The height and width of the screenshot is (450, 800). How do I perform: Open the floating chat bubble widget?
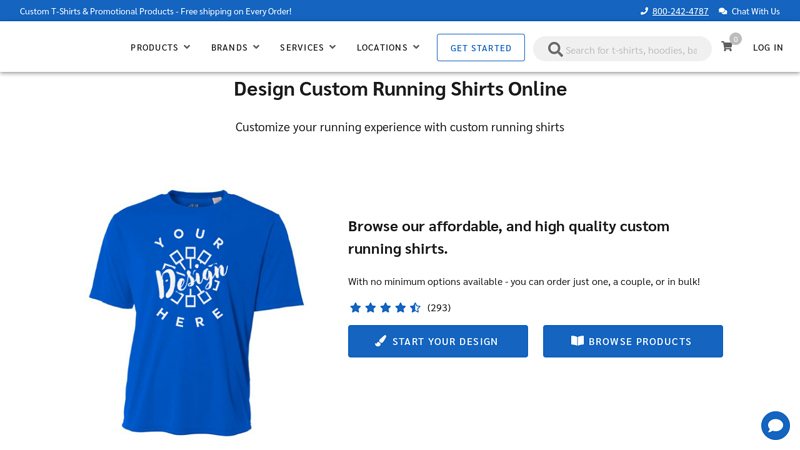coord(775,425)
